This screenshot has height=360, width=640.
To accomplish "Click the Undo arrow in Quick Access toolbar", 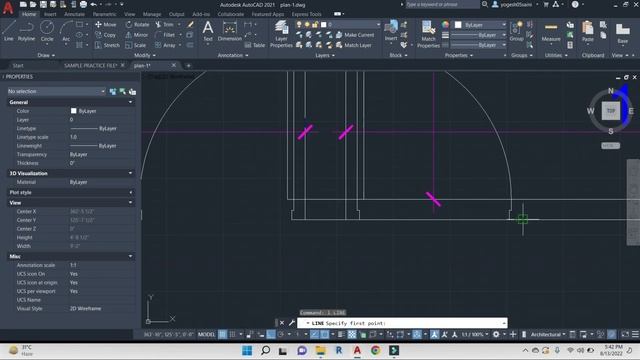I will (93, 4).
